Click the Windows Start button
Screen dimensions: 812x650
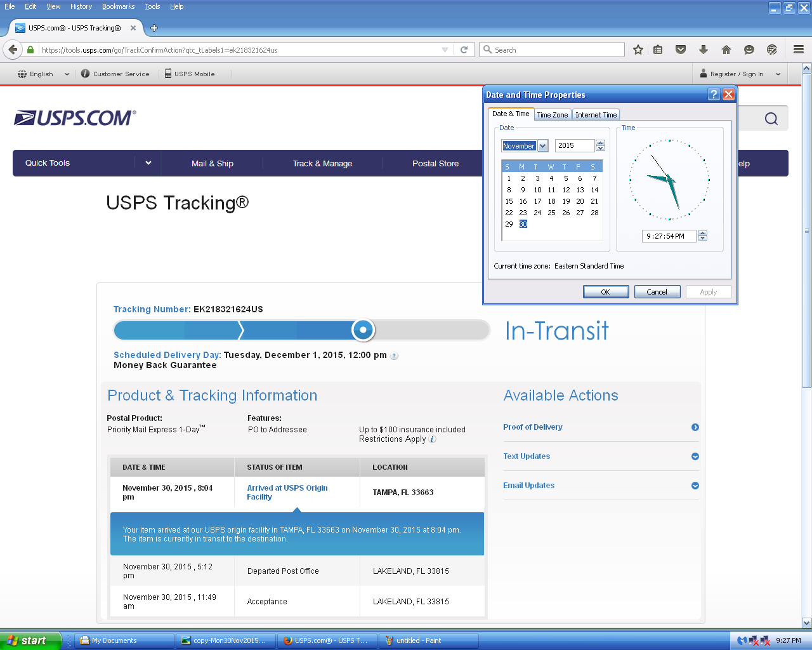pyautogui.click(x=30, y=640)
